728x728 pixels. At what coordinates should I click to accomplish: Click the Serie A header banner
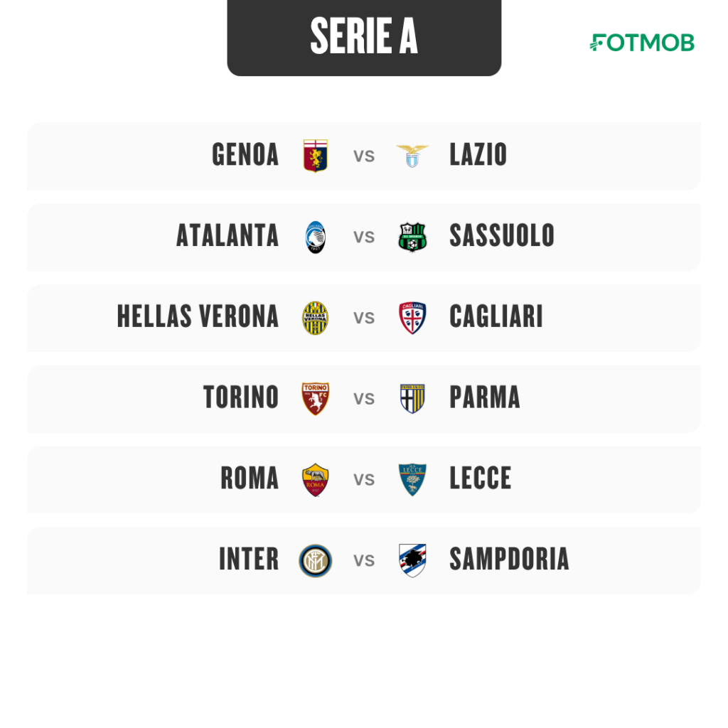(x=364, y=37)
